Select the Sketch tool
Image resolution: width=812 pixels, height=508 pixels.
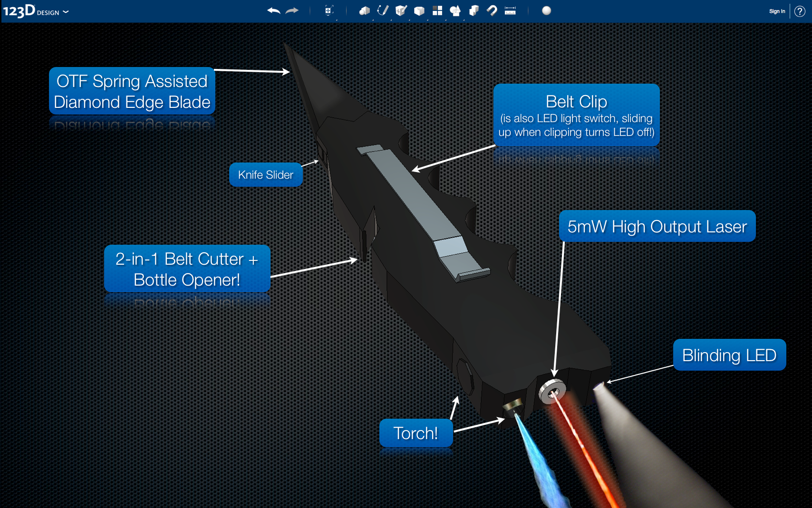[383, 10]
